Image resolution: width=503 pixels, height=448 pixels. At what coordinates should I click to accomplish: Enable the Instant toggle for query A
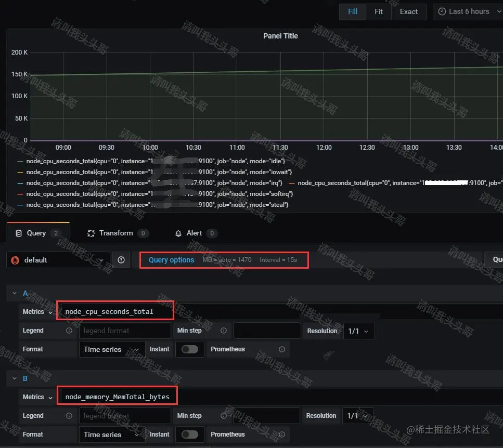point(190,349)
